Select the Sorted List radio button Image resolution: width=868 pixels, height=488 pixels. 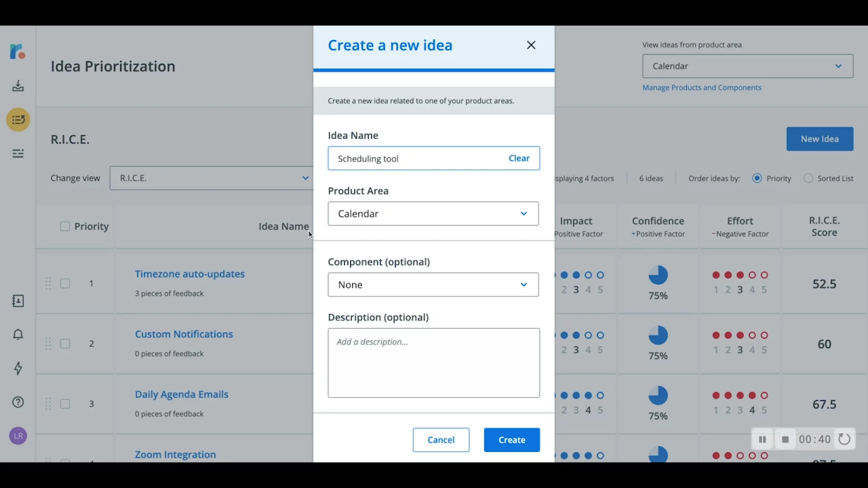[808, 178]
